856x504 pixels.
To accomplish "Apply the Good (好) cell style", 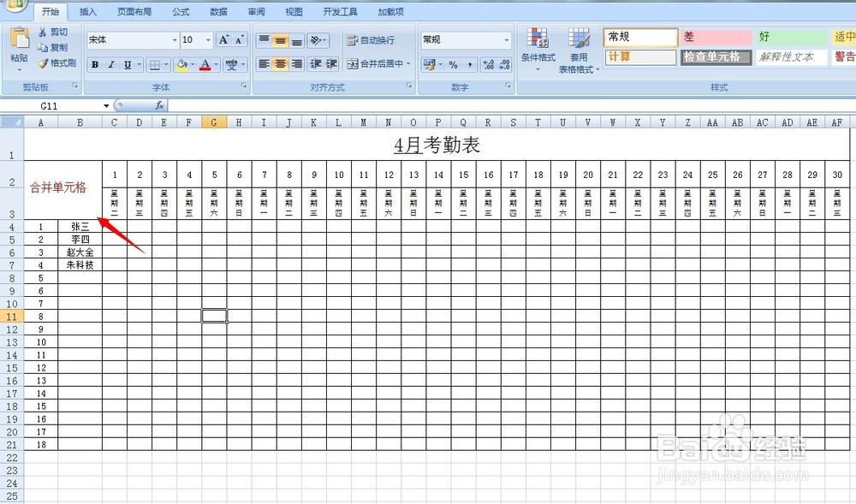I will [791, 37].
